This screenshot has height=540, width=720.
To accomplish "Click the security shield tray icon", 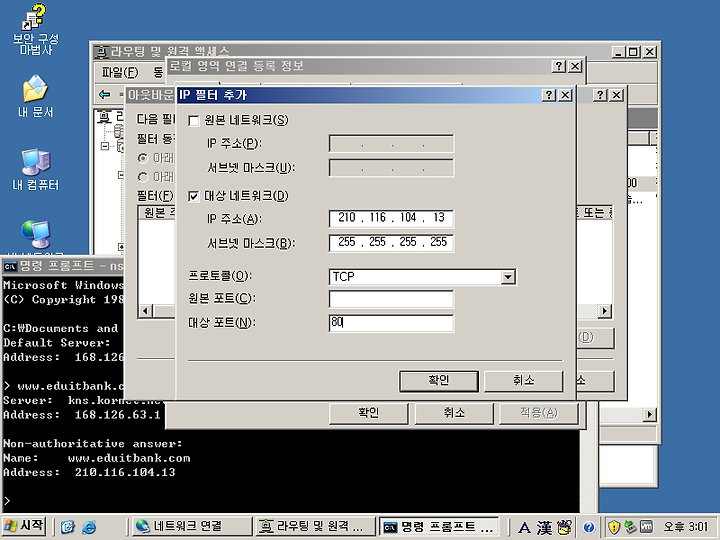I will [x=614, y=527].
